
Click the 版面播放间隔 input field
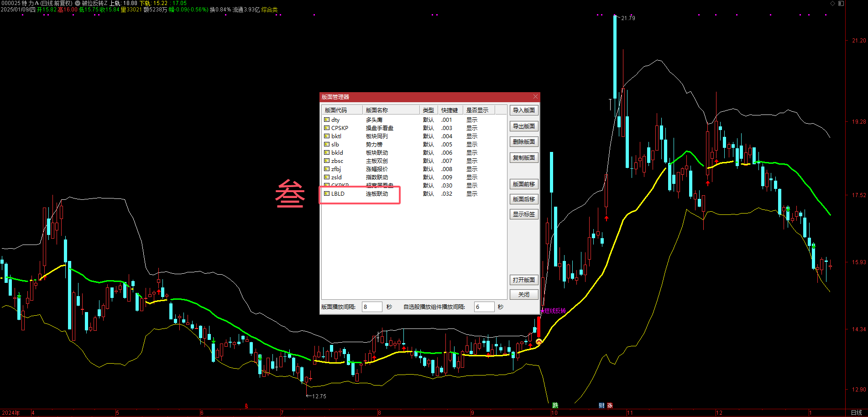point(372,307)
